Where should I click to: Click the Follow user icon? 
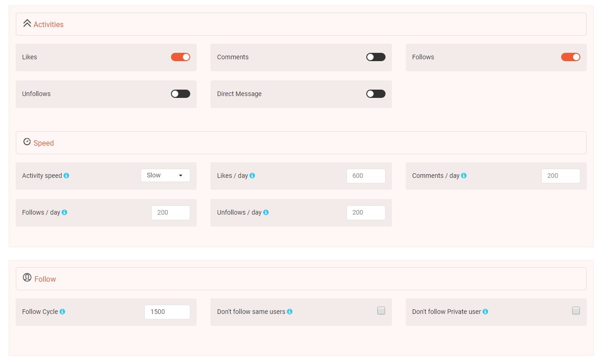tap(27, 278)
